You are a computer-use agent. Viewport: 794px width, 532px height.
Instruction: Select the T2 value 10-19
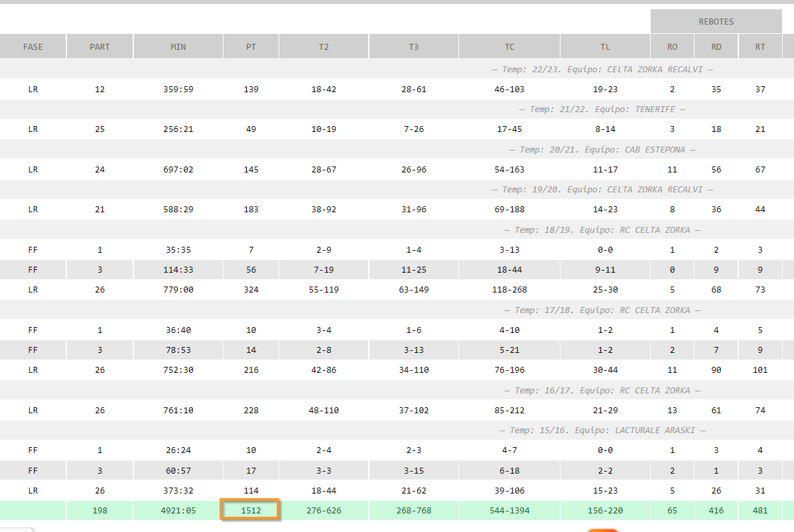click(x=324, y=129)
